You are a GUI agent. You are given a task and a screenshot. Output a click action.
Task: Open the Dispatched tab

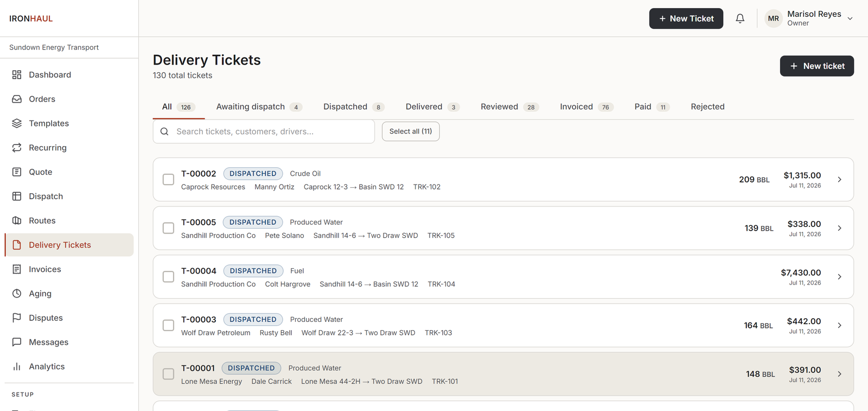(354, 107)
